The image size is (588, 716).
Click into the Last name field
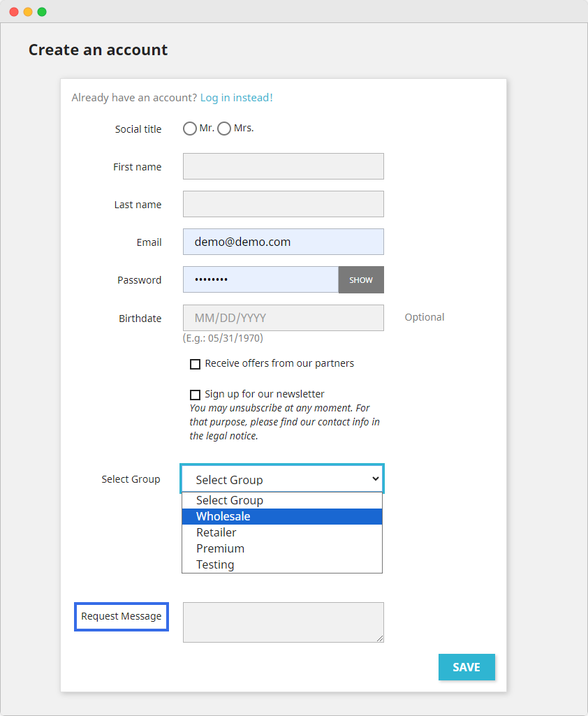click(x=283, y=204)
